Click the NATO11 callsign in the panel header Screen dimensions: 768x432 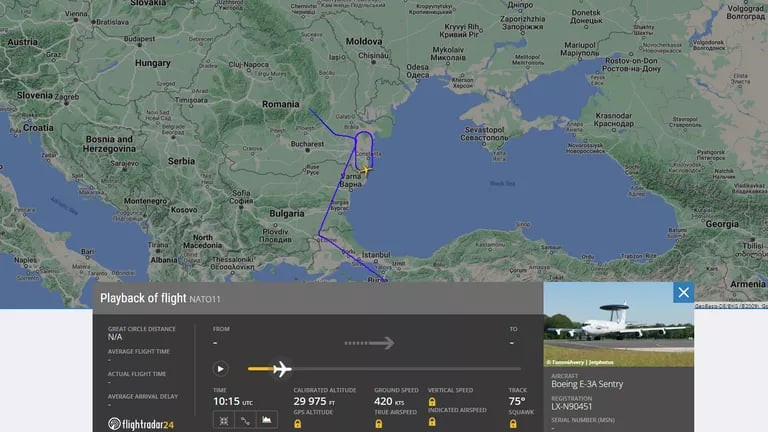(208, 299)
